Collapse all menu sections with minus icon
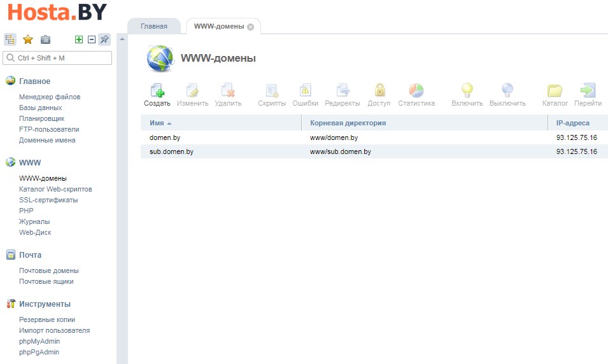This screenshot has width=608, height=364. [x=92, y=39]
